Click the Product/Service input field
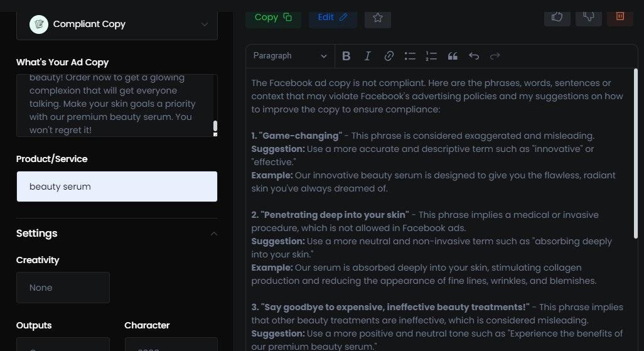The image size is (644, 351). tap(117, 186)
